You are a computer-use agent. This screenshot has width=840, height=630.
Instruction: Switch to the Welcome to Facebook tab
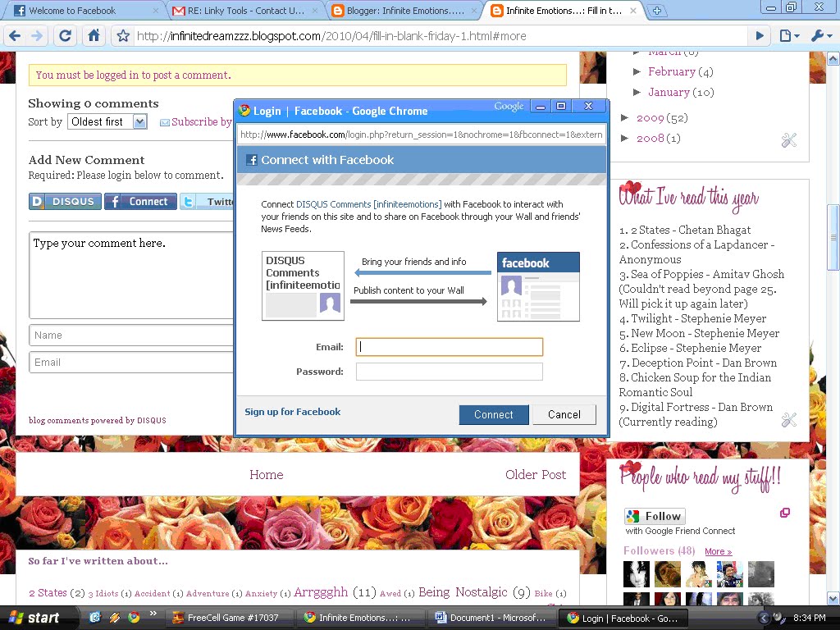coord(82,11)
